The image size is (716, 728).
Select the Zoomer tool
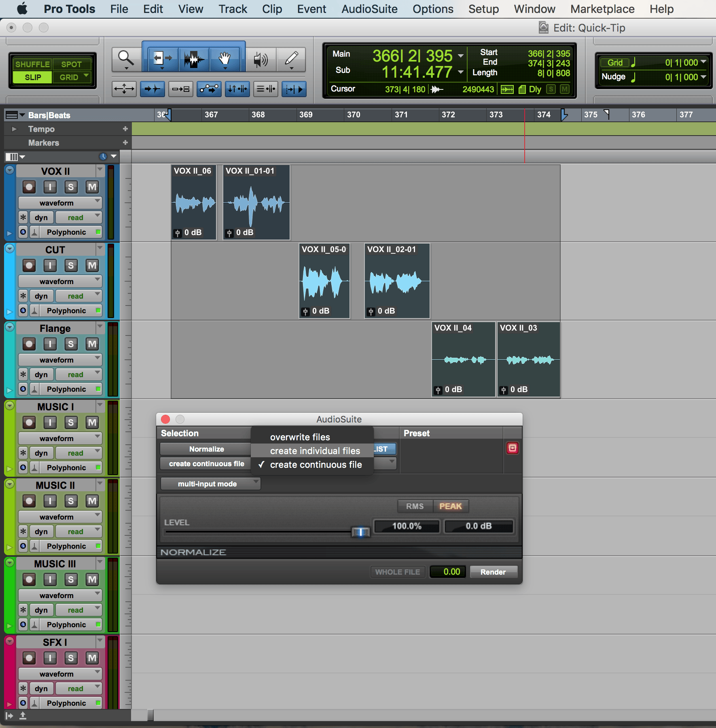coord(126,59)
